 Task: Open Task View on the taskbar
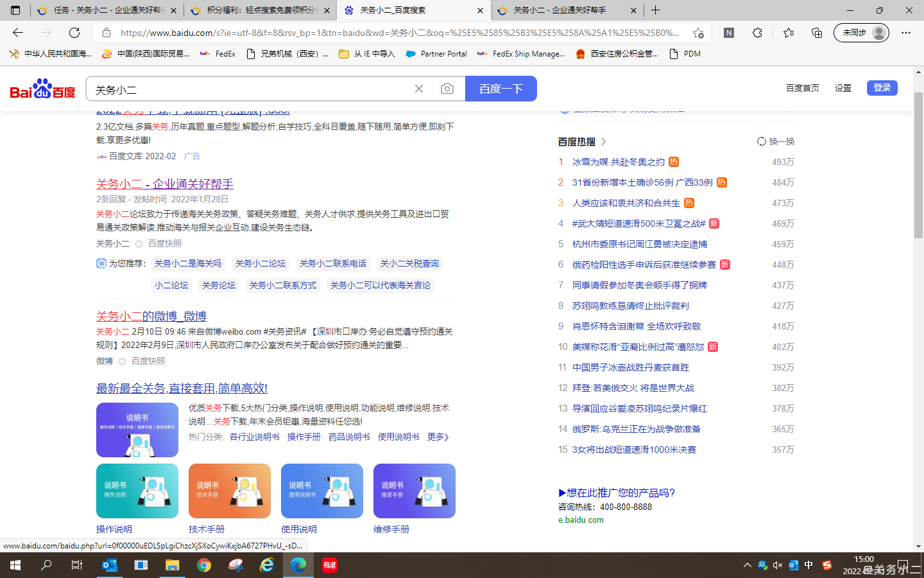pyautogui.click(x=77, y=565)
